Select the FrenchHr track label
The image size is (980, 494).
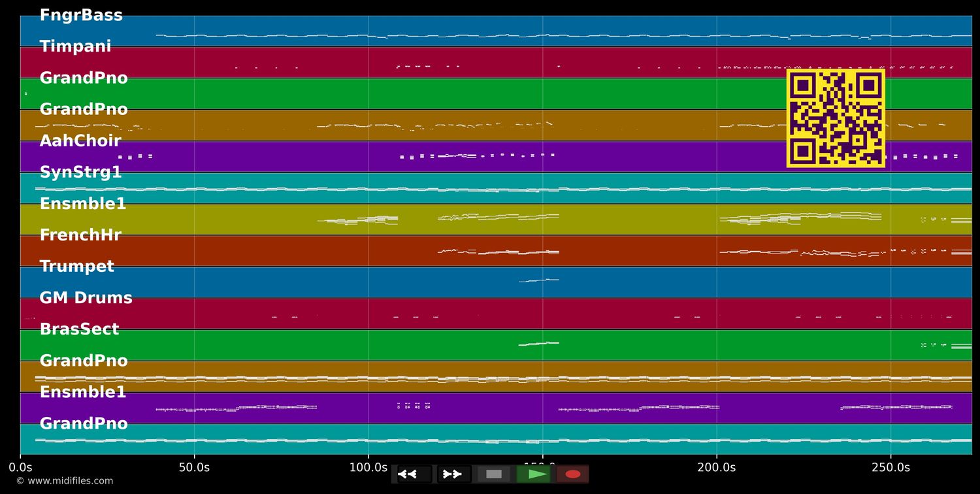[80, 235]
